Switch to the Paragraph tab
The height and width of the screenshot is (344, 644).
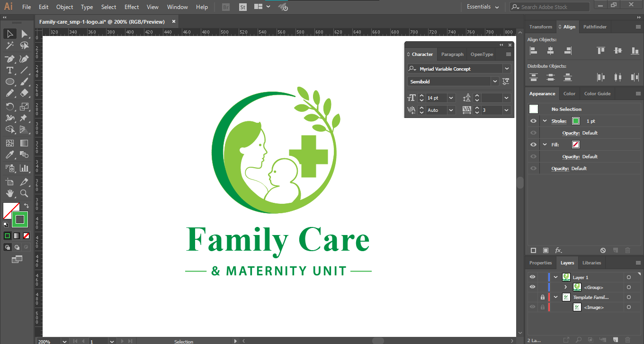[452, 54]
